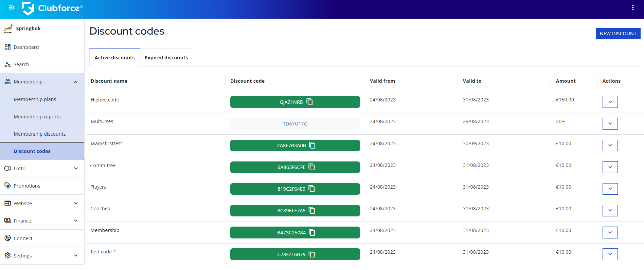
Task: Copy the 2A8F7B3A0B code via copy icon
Action: point(312,146)
